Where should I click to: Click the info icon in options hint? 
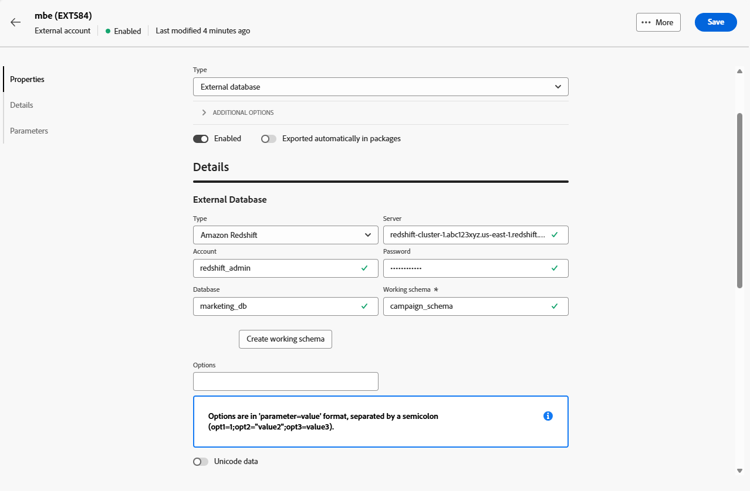[x=548, y=416]
